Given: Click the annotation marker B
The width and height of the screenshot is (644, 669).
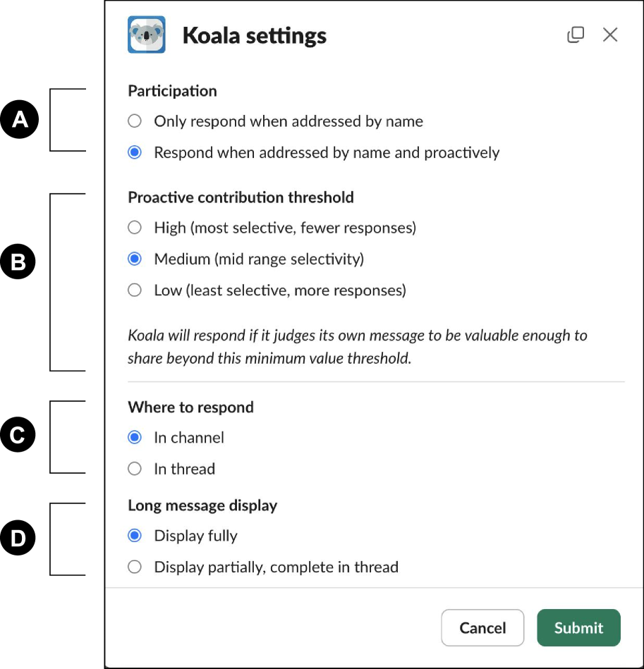Looking at the screenshot, I should coord(18,262).
